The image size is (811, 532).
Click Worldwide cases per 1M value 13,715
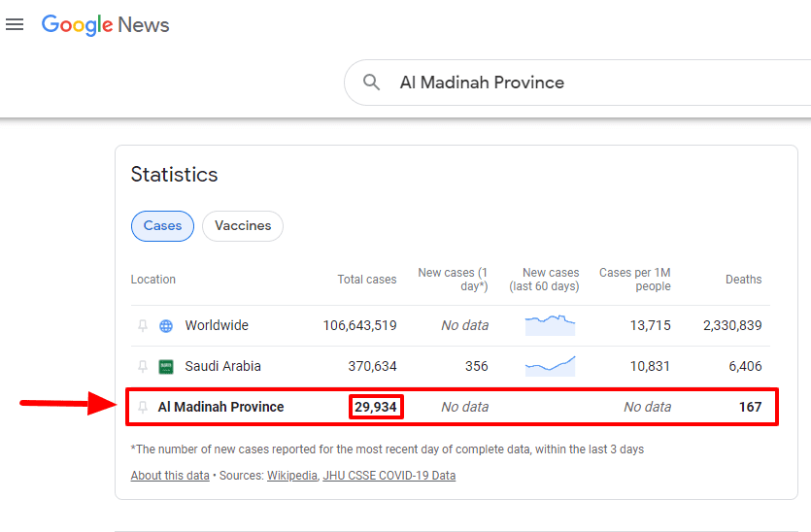point(650,325)
